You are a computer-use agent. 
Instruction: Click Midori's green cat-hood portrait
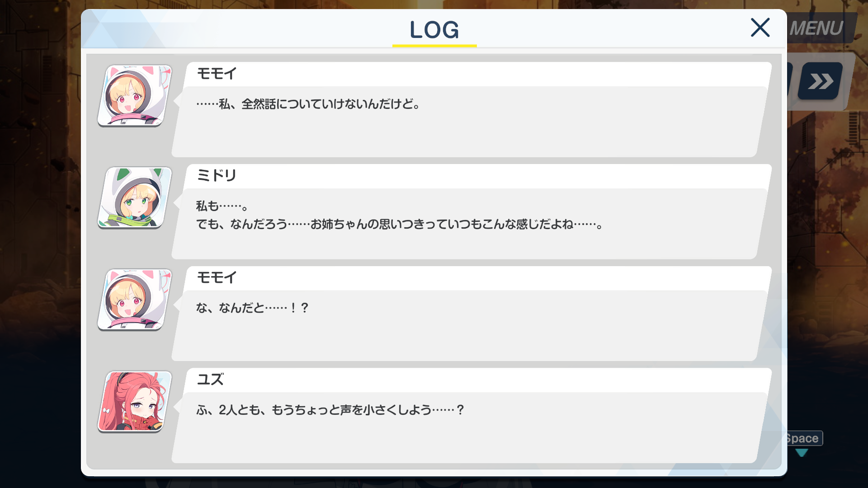point(135,198)
